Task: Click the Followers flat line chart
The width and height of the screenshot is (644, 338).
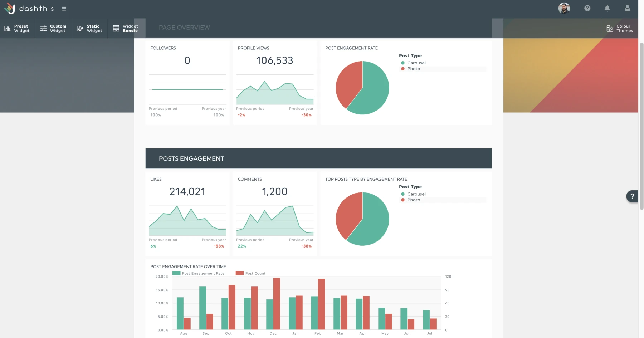Action: coord(187,89)
